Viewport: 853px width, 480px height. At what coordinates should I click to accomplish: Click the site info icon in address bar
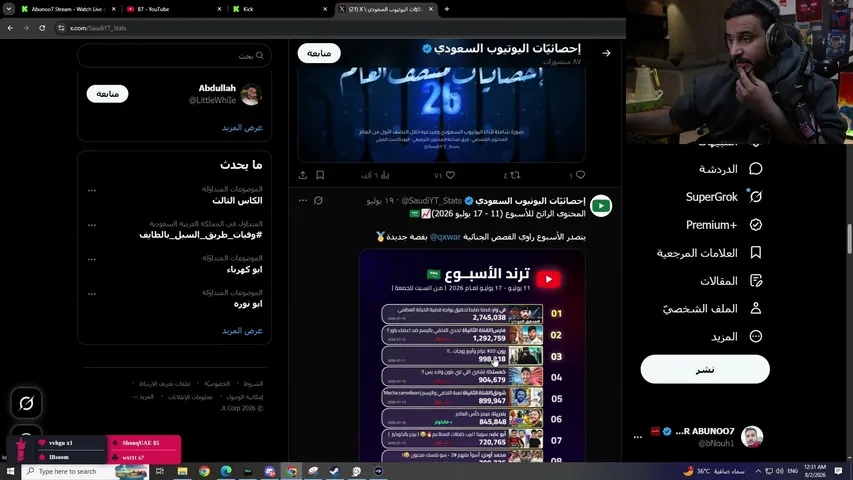point(61,28)
